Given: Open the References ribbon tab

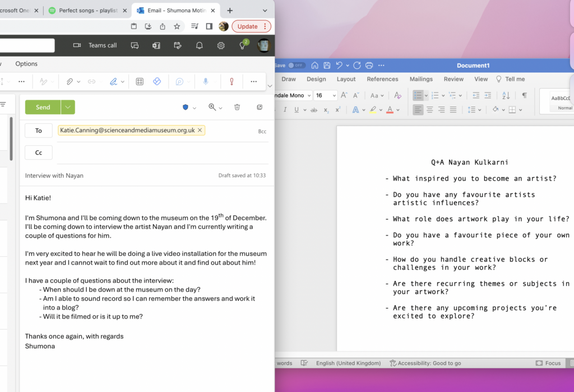Looking at the screenshot, I should pyautogui.click(x=382, y=79).
